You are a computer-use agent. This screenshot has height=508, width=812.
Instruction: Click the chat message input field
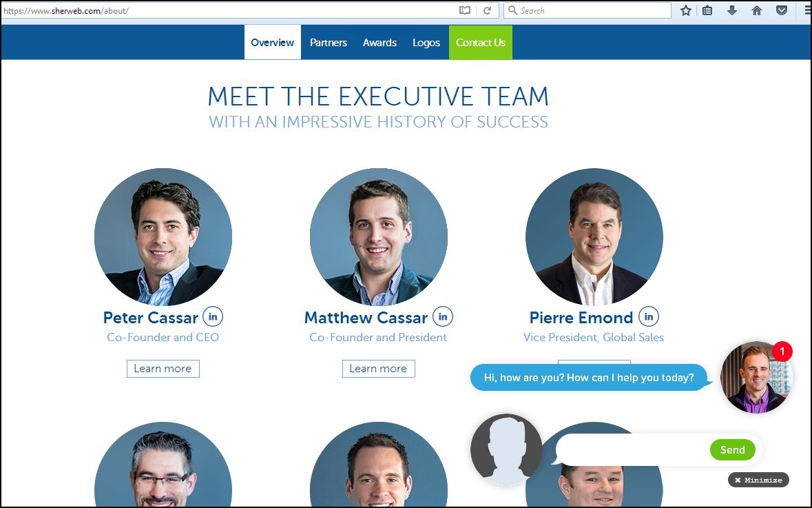[632, 450]
